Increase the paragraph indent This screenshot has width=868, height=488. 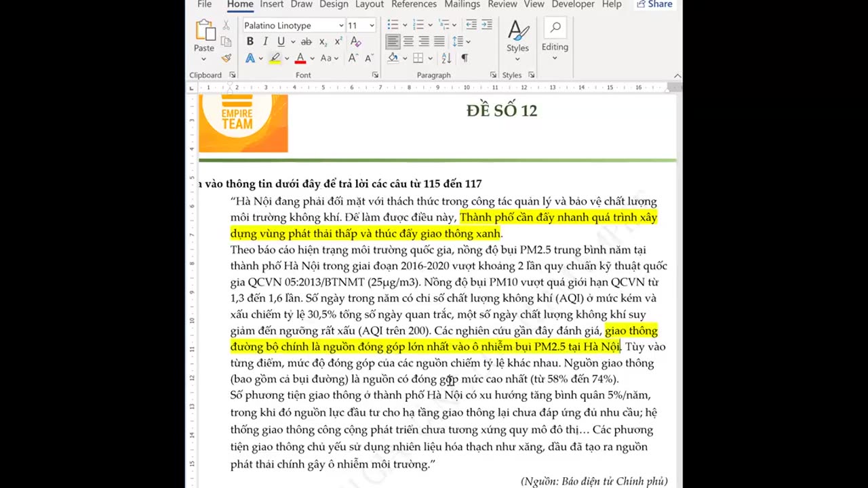pyautogui.click(x=487, y=25)
